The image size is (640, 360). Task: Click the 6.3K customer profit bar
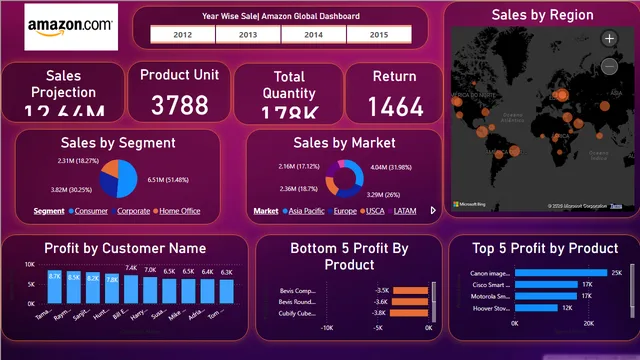tap(227, 291)
